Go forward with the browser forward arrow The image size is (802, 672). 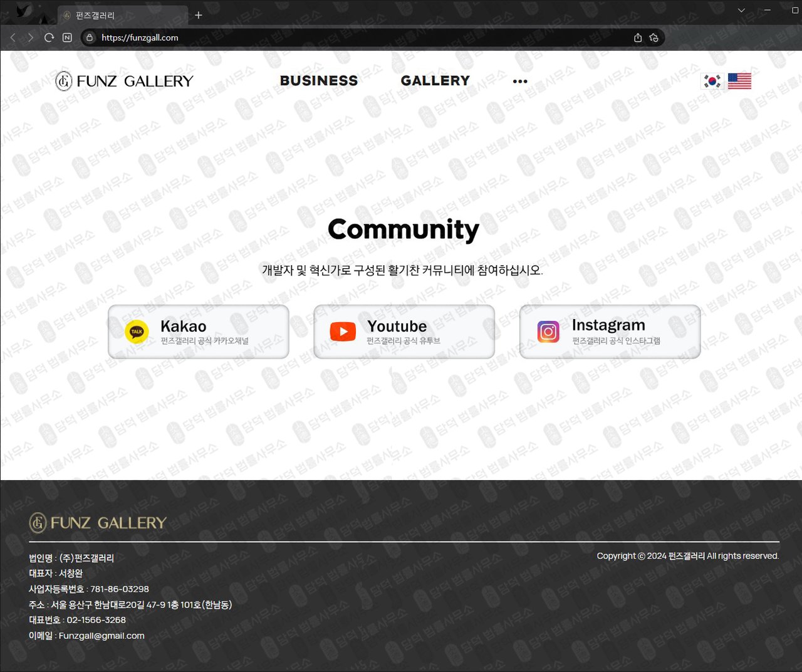point(30,38)
